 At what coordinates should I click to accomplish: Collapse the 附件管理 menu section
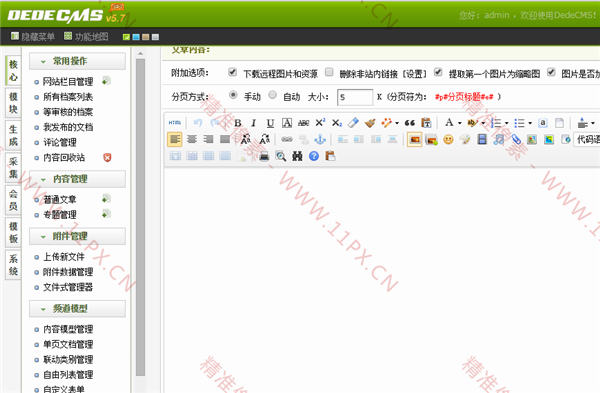point(77,236)
